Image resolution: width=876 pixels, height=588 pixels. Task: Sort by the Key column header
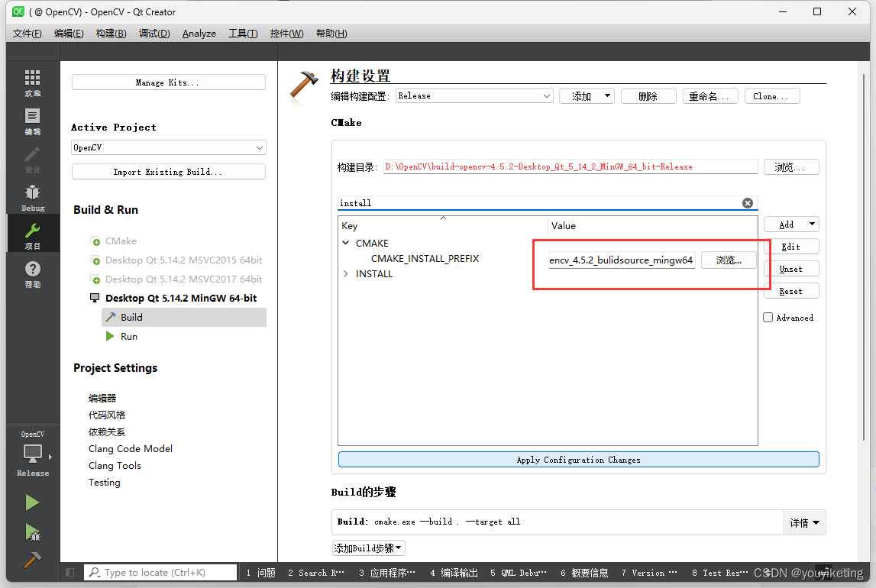coord(443,225)
